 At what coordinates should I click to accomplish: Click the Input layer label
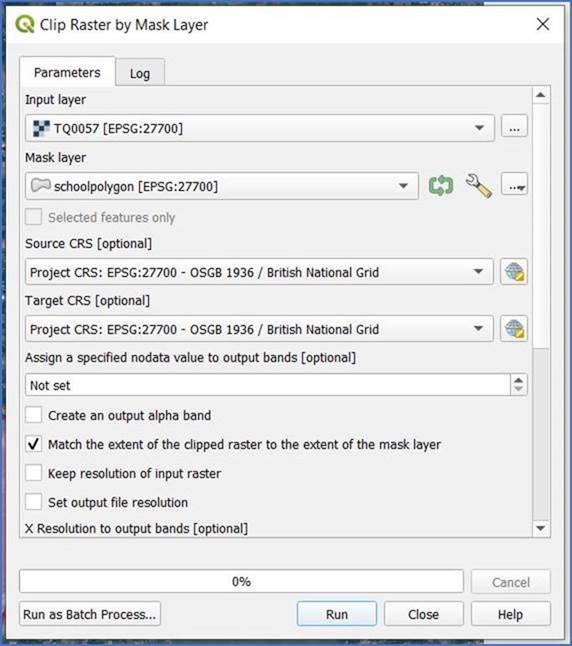coord(55,100)
